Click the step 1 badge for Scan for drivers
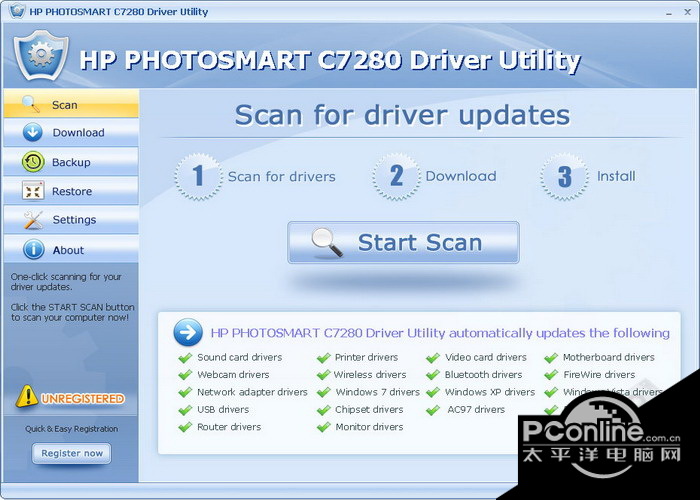700x500 pixels. point(198,176)
